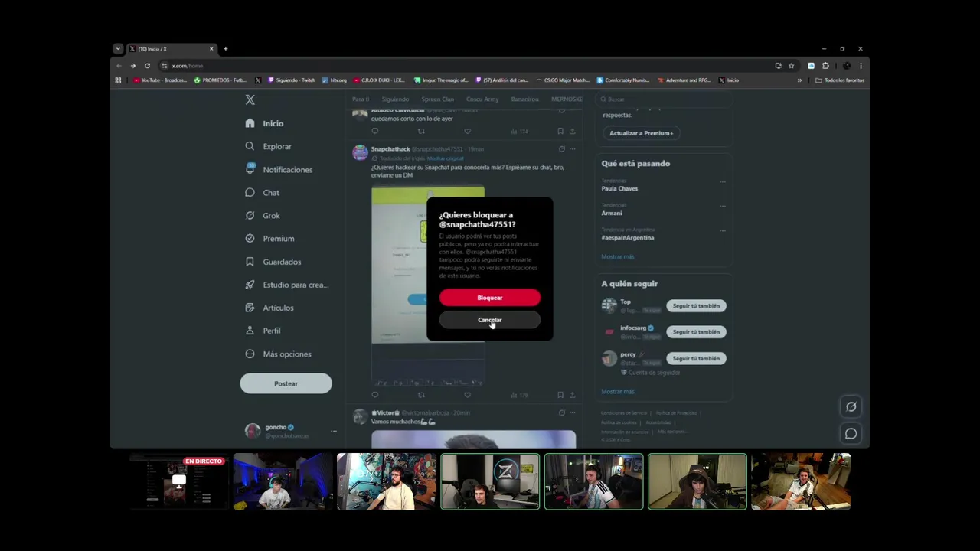Switch to the Coscu Army tab
This screenshot has height=551, width=980.
coord(482,99)
